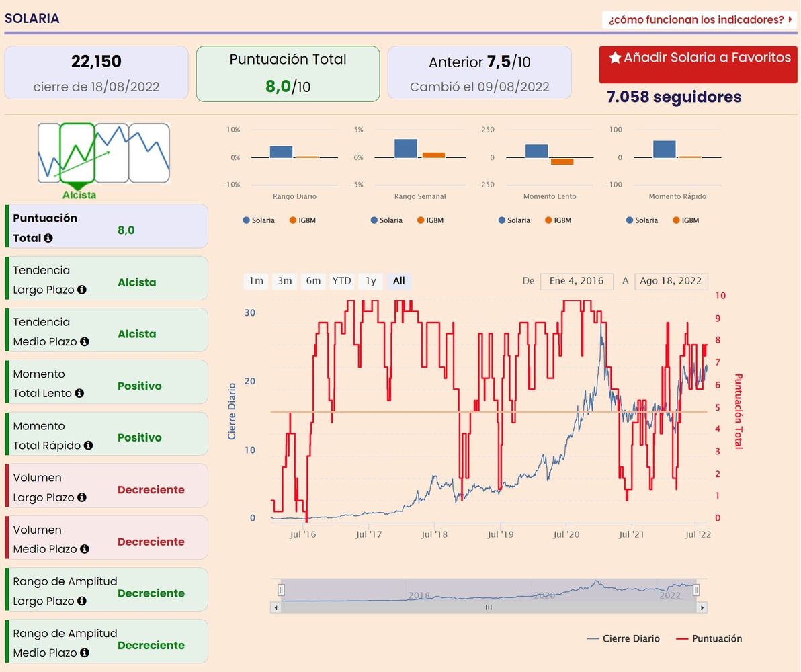Toggle IGBM legend in Rango Diario chart
801x672 pixels.
(x=302, y=221)
